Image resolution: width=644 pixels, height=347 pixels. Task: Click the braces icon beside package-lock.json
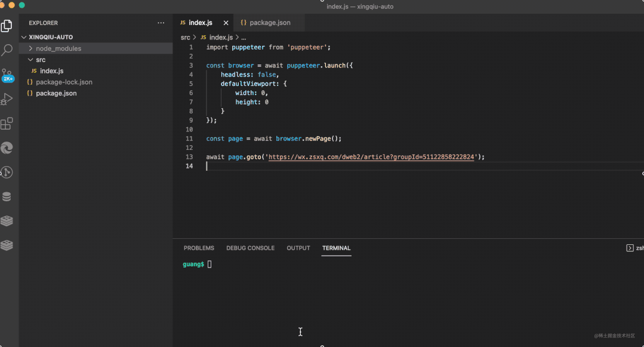tap(30, 82)
